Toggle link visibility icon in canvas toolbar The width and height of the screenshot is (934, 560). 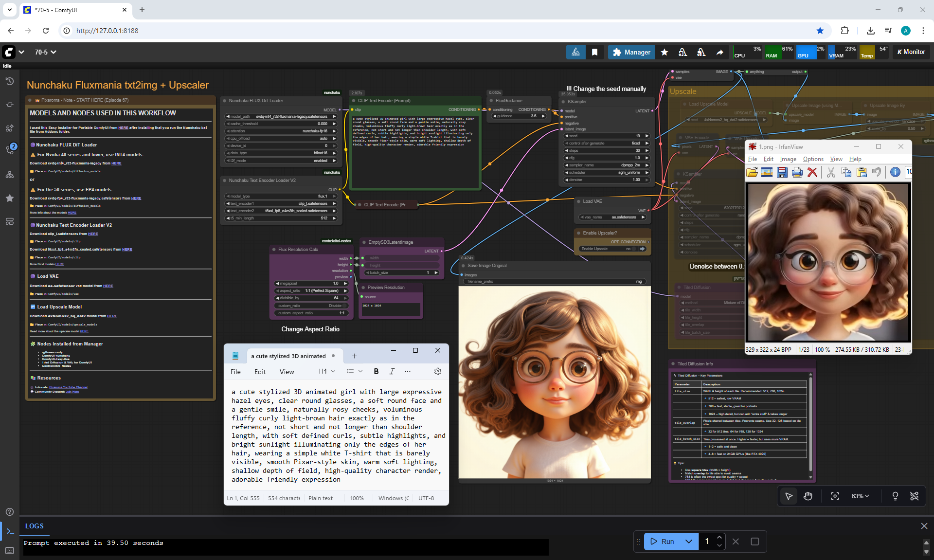[x=915, y=496]
